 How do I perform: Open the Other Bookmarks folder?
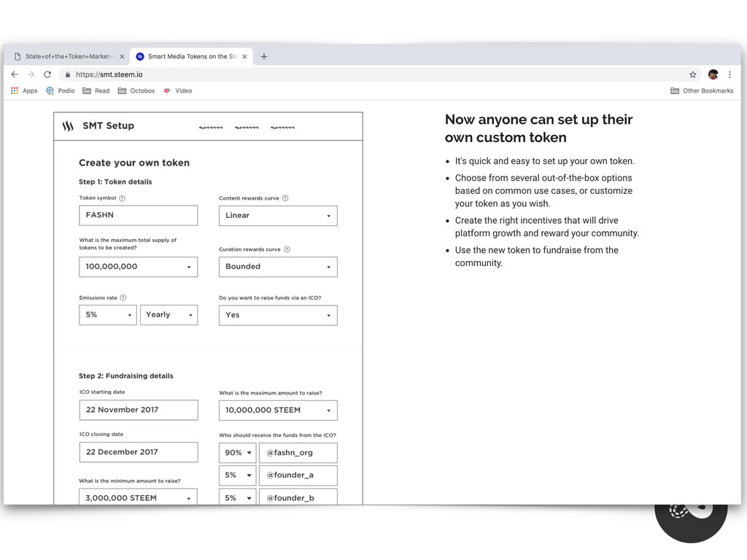[x=702, y=90]
